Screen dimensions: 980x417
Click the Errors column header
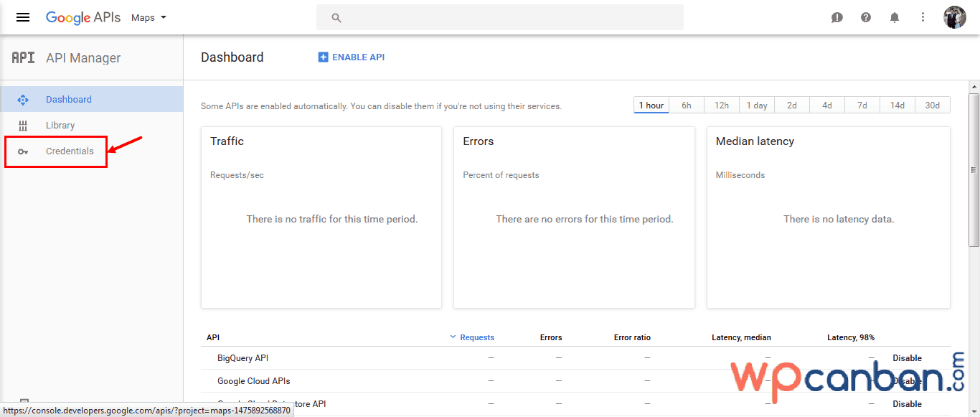pyautogui.click(x=551, y=337)
